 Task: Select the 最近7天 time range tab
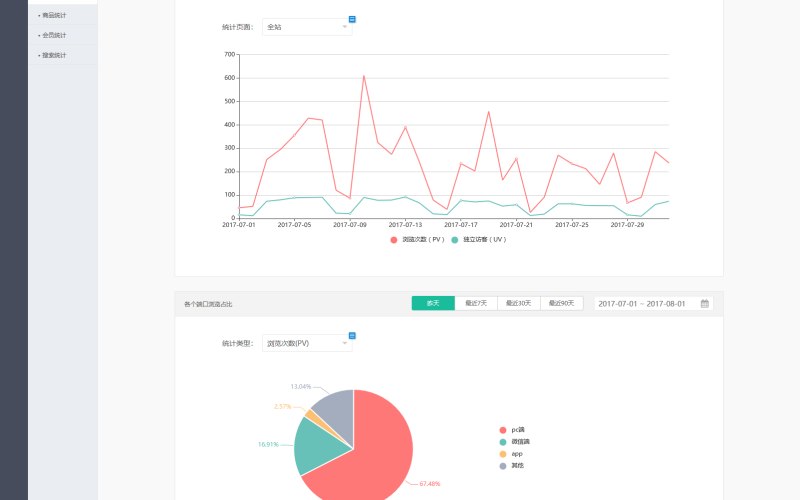[476, 303]
